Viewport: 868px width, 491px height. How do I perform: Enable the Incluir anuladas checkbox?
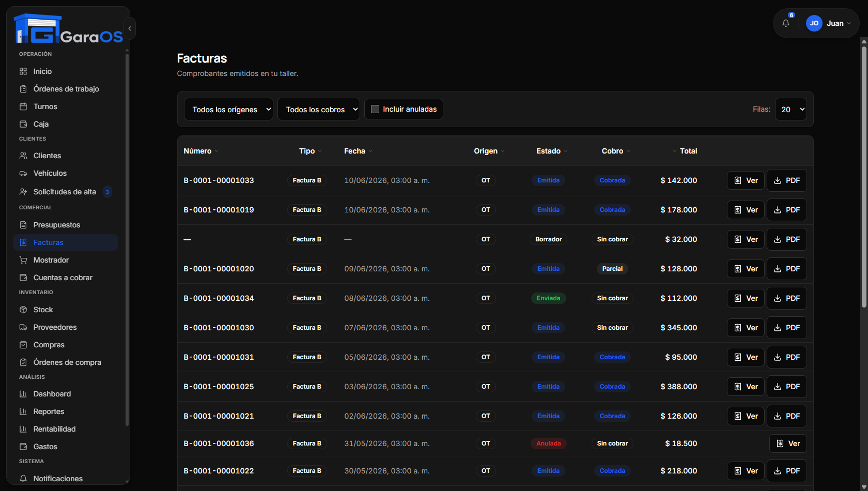click(x=375, y=109)
